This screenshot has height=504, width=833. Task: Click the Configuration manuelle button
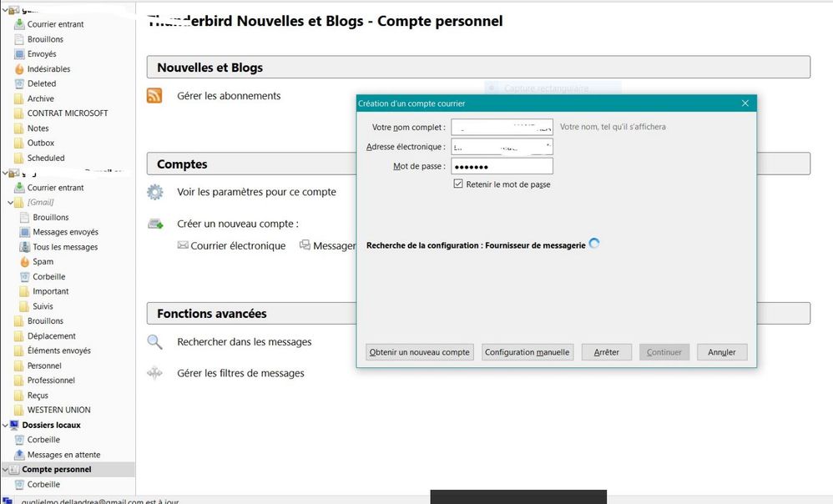pyautogui.click(x=527, y=352)
